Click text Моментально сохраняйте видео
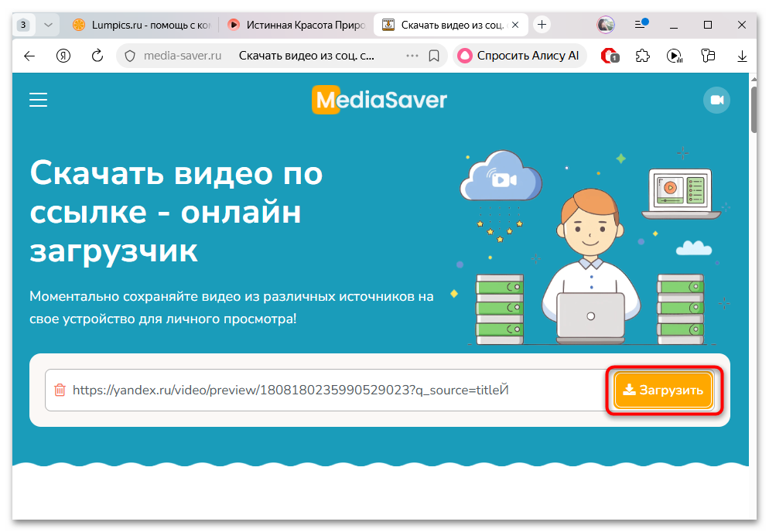The width and height of the screenshot is (769, 532). pos(231,308)
